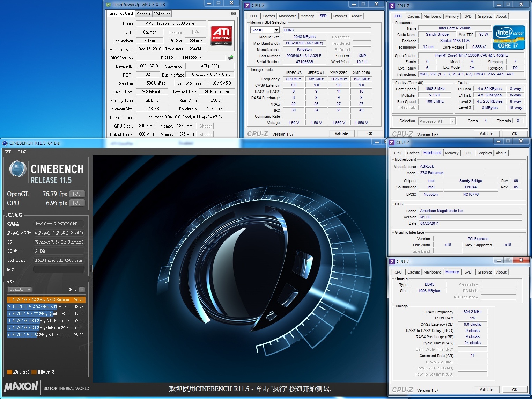The width and height of the screenshot is (532, 399).
Task: Click the BIOS Version value 013.008.000.009.039303
Action: coord(180,58)
